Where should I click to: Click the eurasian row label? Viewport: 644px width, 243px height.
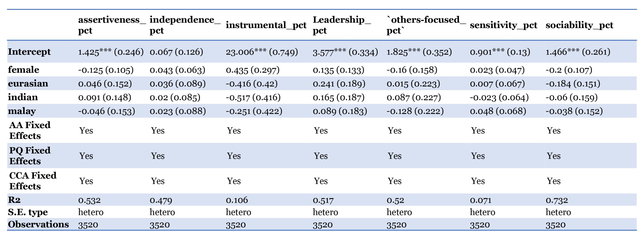coord(28,83)
